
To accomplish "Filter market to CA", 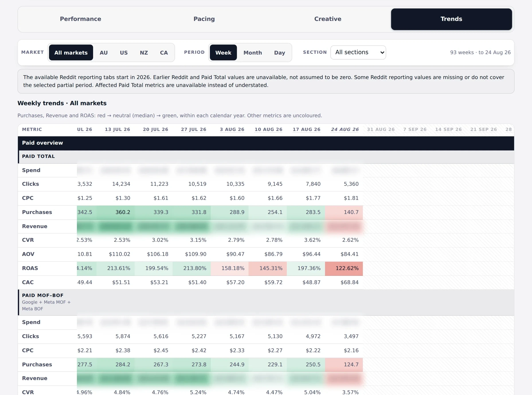I will coord(164,53).
